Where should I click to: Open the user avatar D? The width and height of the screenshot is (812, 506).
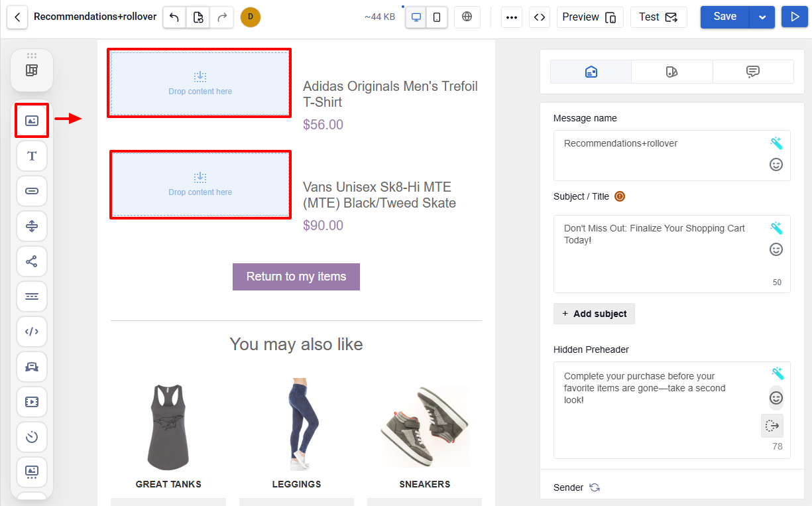(x=251, y=17)
